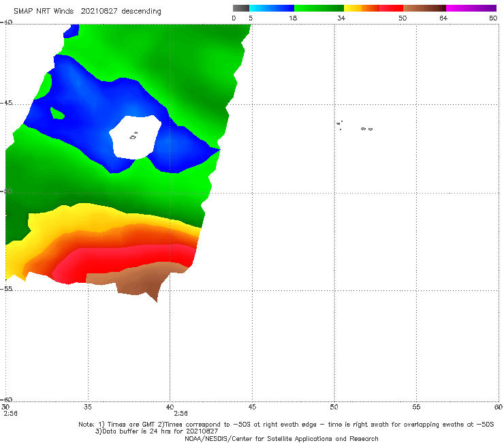Click the island outline inside the white data gap

133,136
